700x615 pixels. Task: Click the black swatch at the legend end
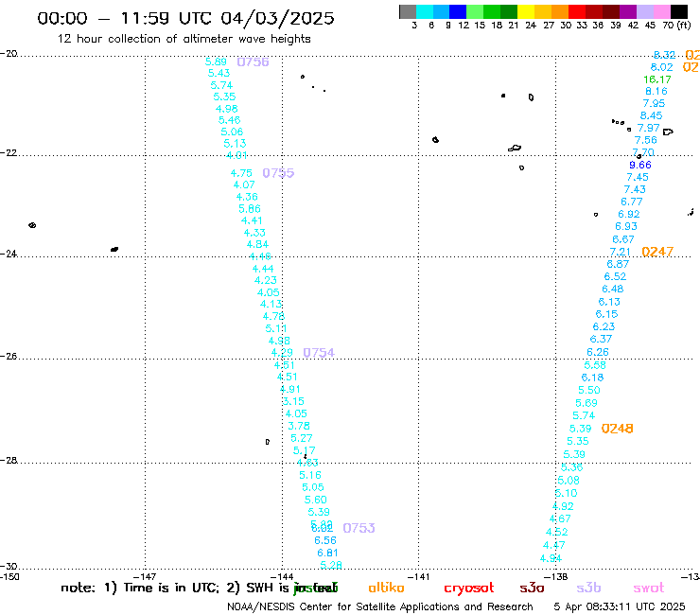pyautogui.click(x=678, y=11)
